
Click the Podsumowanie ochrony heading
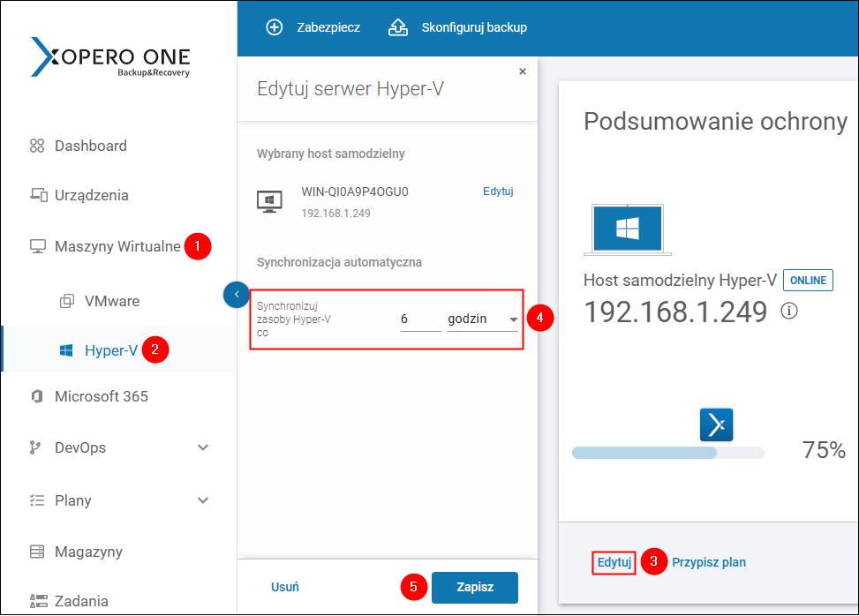tap(715, 121)
